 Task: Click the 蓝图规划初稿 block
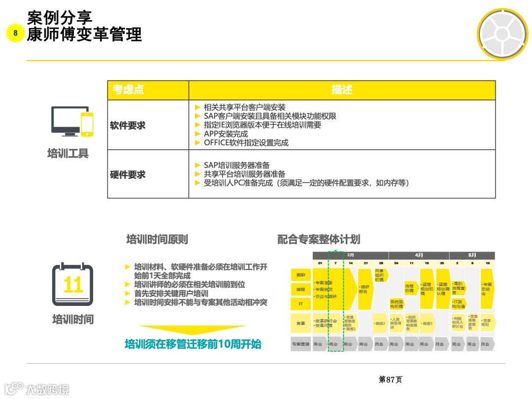[x=427, y=289]
